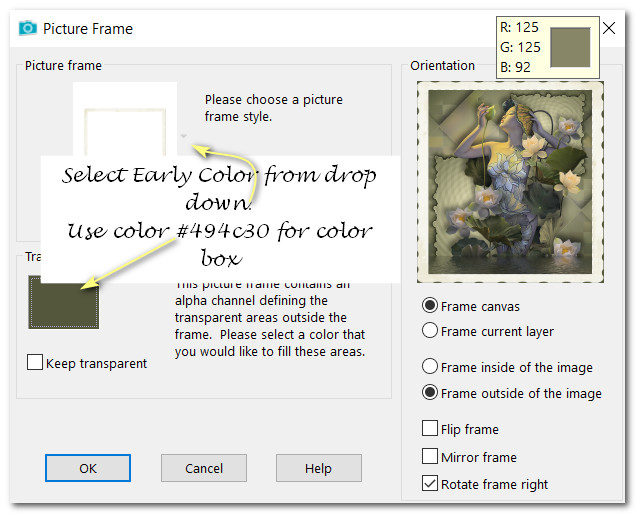Close the Picture Frame dialog
636x514 pixels.
(609, 29)
